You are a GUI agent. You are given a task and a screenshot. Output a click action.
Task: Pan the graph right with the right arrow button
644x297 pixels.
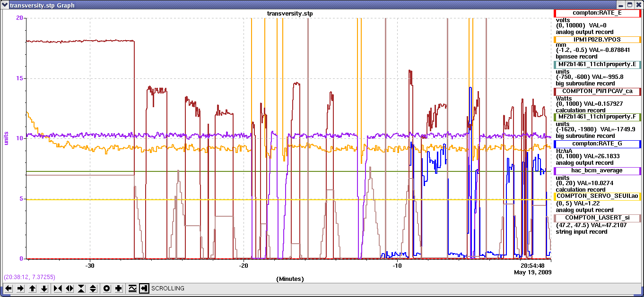pos(20,289)
